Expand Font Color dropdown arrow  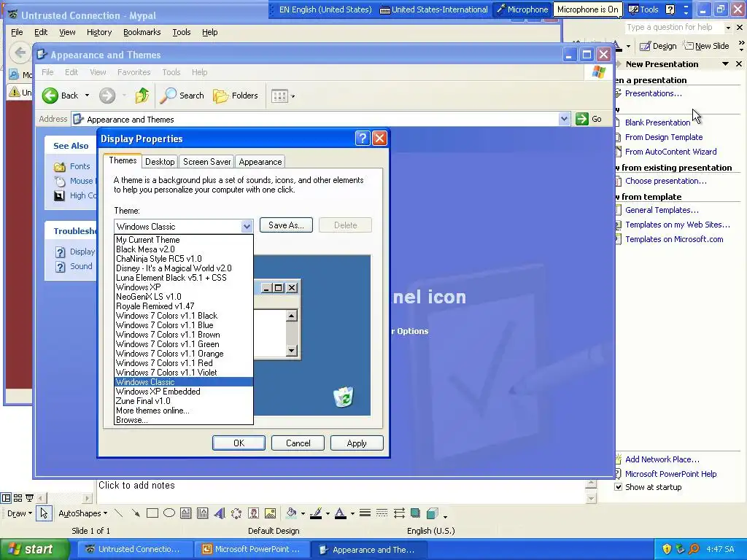pyautogui.click(x=352, y=514)
